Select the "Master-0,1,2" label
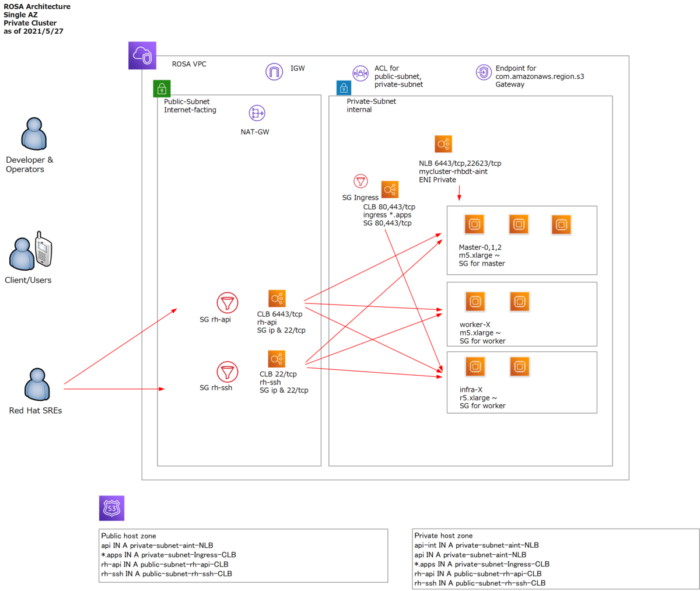700x591 pixels. coord(480,247)
